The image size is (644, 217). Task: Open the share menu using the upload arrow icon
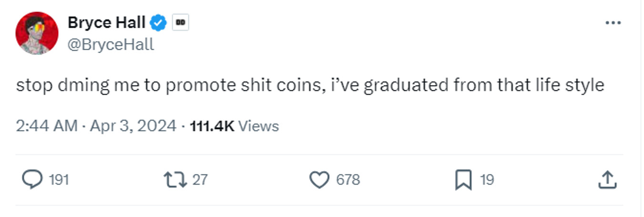(607, 180)
